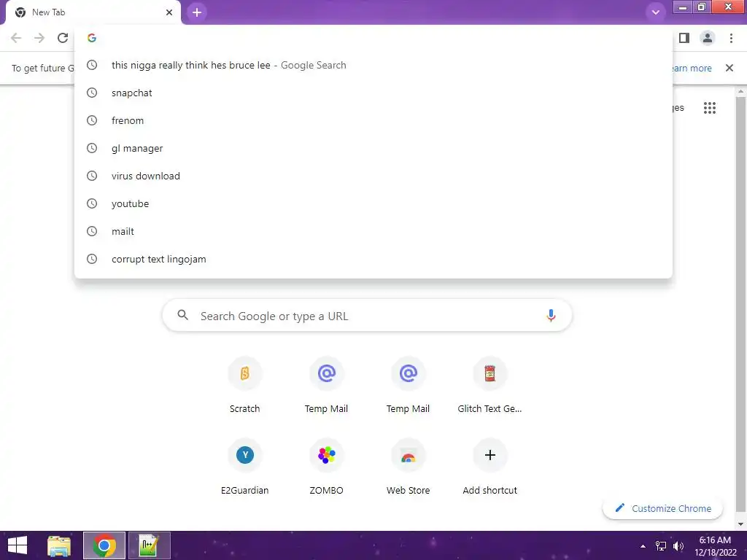
Task: Choose the virus download suggestion
Action: (x=373, y=176)
